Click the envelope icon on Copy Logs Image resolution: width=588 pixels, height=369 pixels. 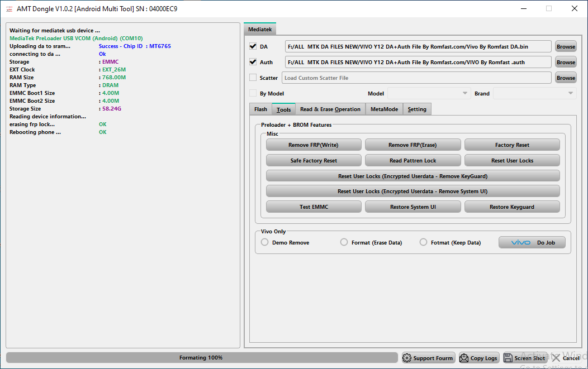coord(464,358)
